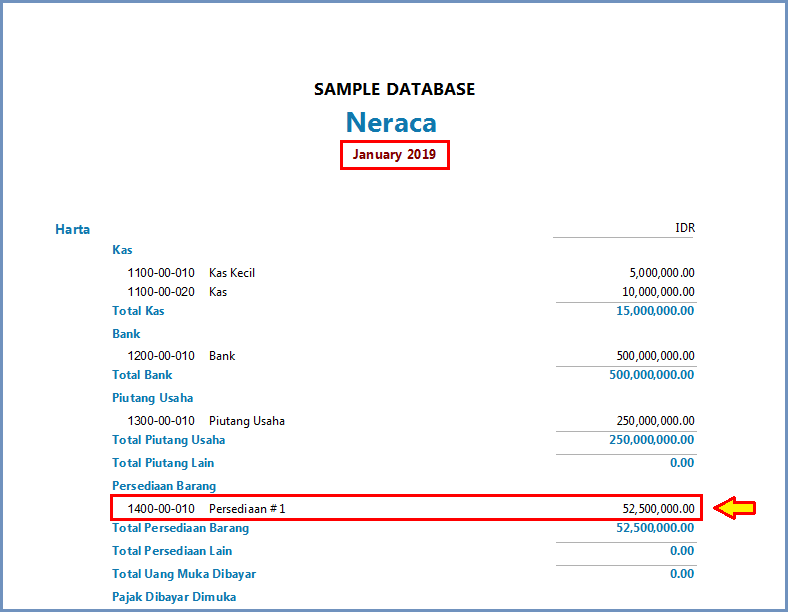Open account 1200-00-010 Bank
The image size is (788, 612).
[181, 355]
